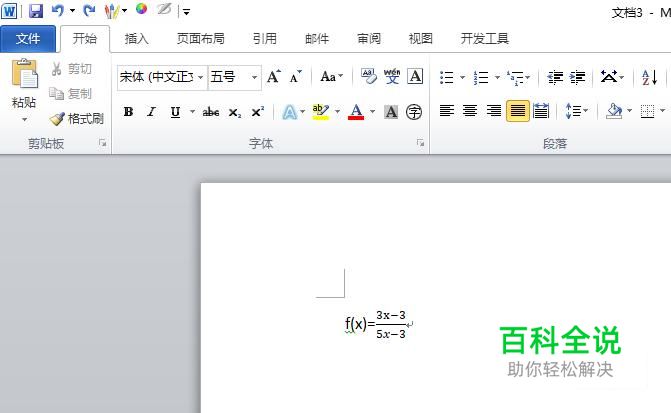Toggle subscript formatting
Image resolution: width=671 pixels, height=413 pixels.
[235, 112]
